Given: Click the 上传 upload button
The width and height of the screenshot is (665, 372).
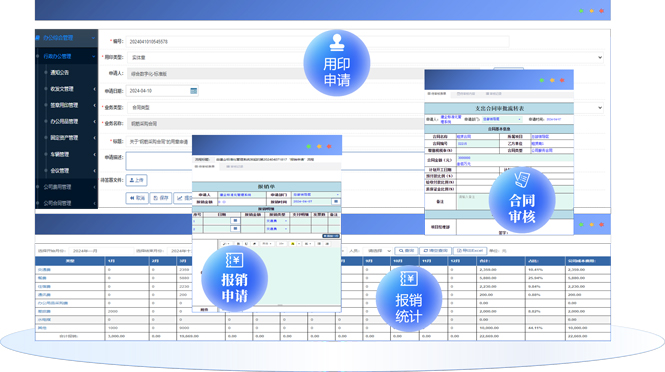Looking at the screenshot, I should pos(137,180).
